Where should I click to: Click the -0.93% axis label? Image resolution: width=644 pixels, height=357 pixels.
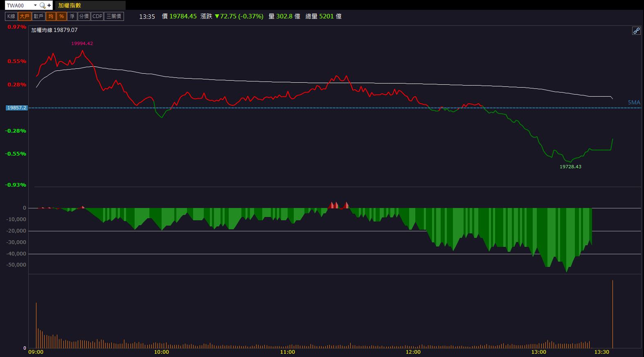coord(16,185)
